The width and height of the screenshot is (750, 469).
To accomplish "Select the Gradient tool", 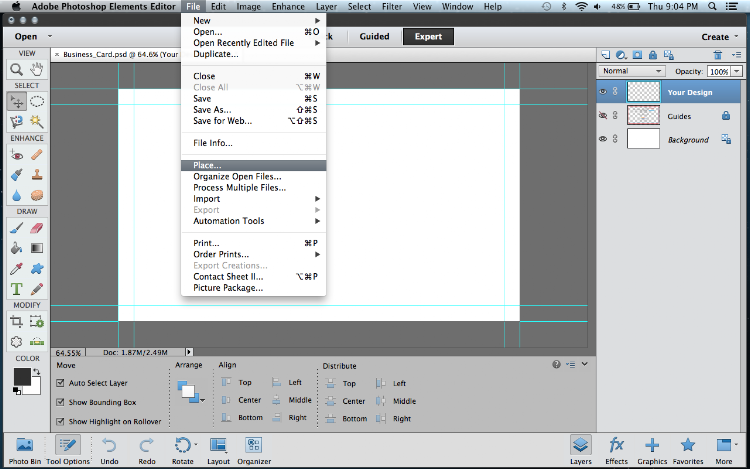I will (37, 248).
